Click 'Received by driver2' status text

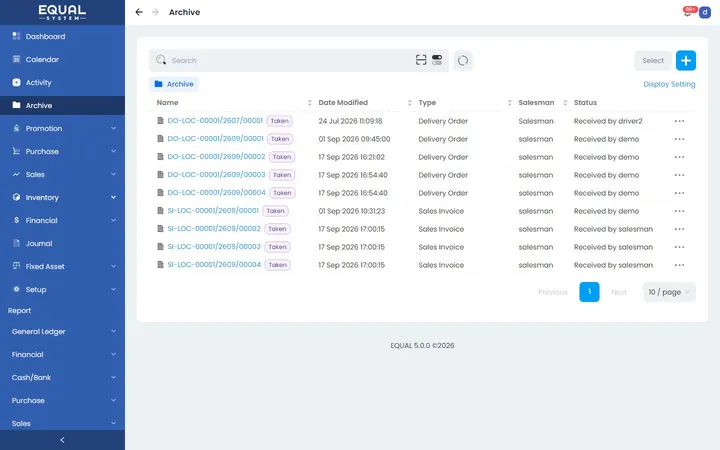click(x=608, y=121)
